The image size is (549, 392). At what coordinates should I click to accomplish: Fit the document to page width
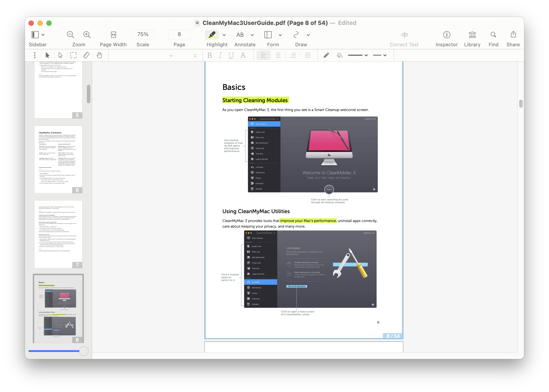pos(113,35)
